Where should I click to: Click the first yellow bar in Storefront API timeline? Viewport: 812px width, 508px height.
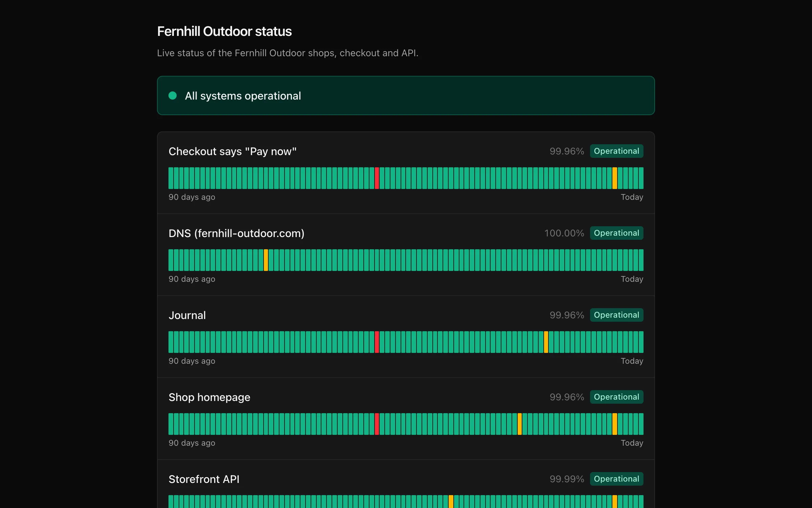pos(451,502)
